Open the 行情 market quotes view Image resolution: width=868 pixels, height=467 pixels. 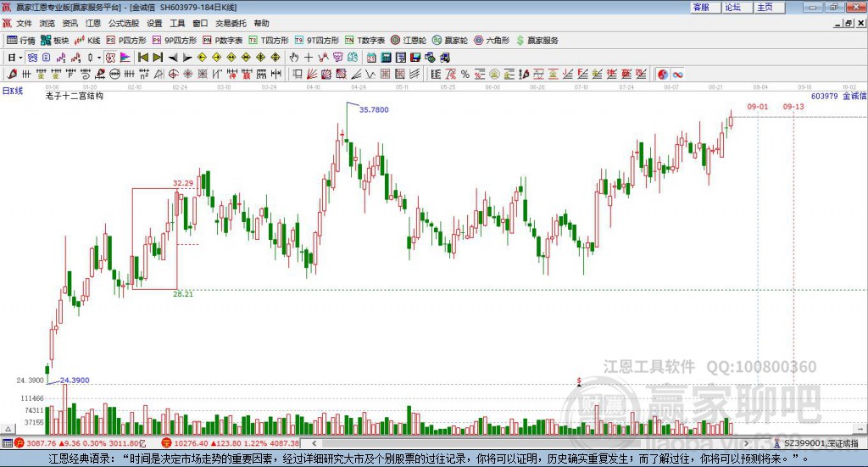tap(20, 40)
